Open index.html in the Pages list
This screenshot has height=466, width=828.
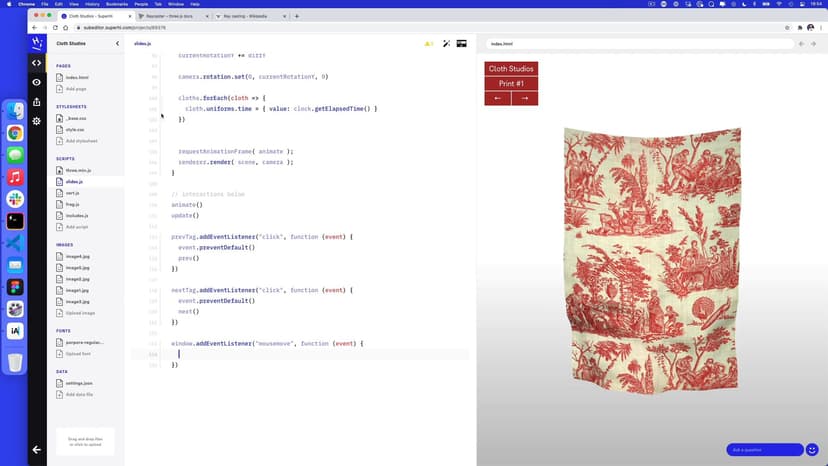[x=77, y=77]
